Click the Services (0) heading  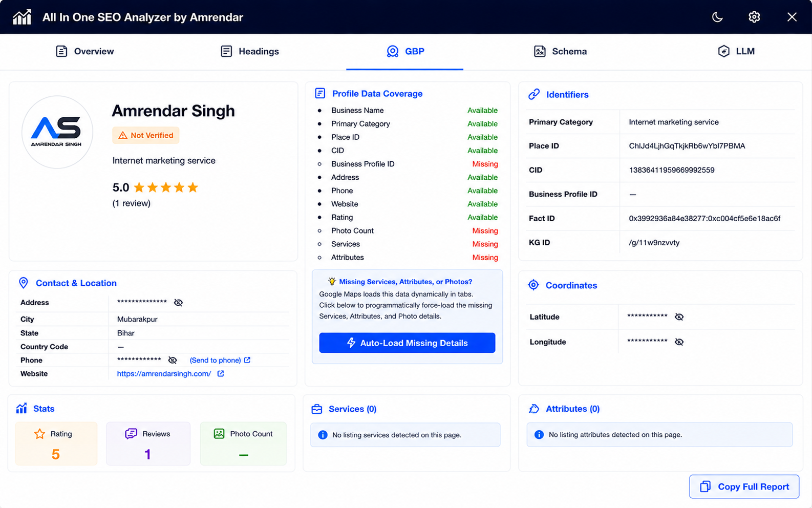tap(352, 409)
